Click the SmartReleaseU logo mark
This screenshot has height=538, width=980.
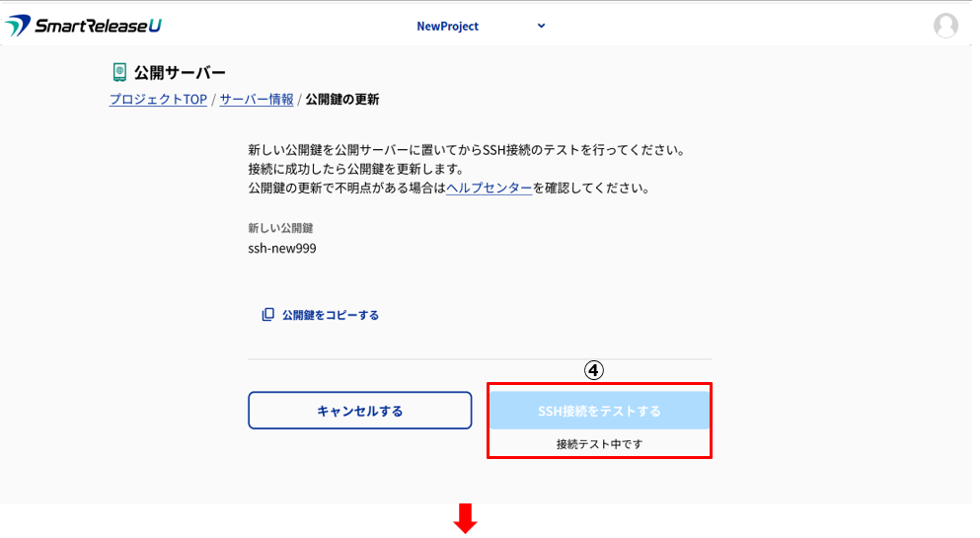click(18, 26)
